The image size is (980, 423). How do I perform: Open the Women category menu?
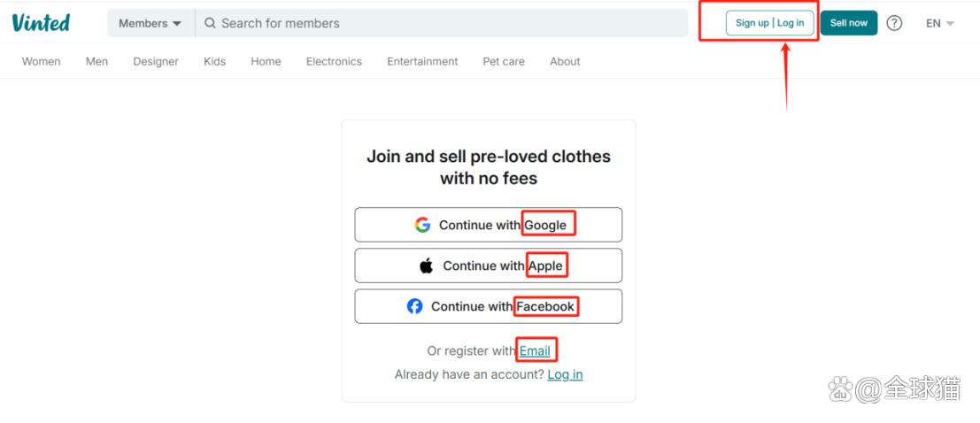[x=42, y=61]
